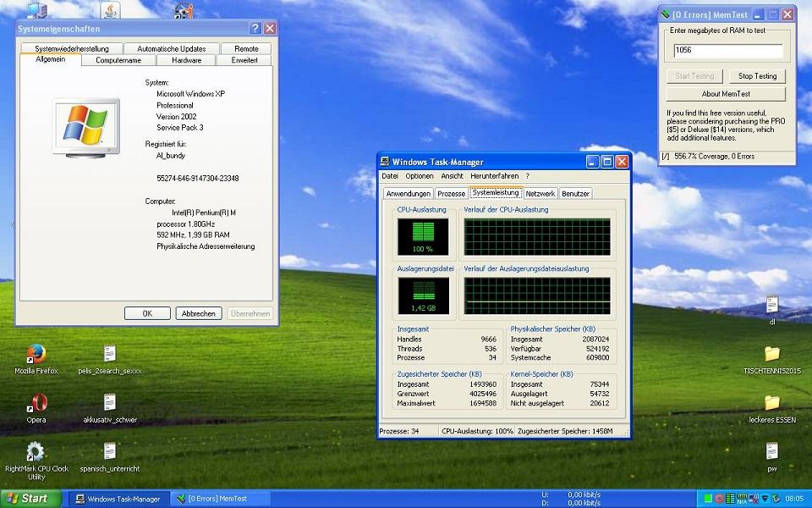Select the leckeres ESSEN folder icon
The height and width of the screenshot is (508, 812).
772,402
